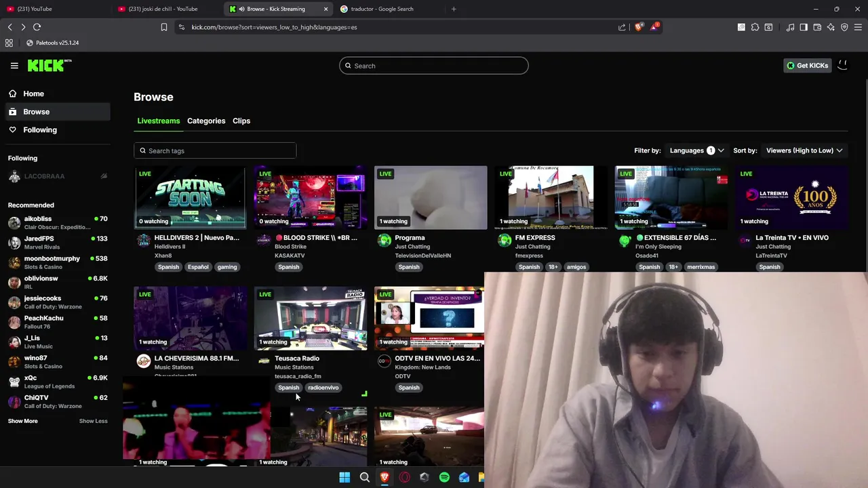Image resolution: width=868 pixels, height=488 pixels.
Task: Click the Xhan8 channel avatar
Action: (143, 240)
